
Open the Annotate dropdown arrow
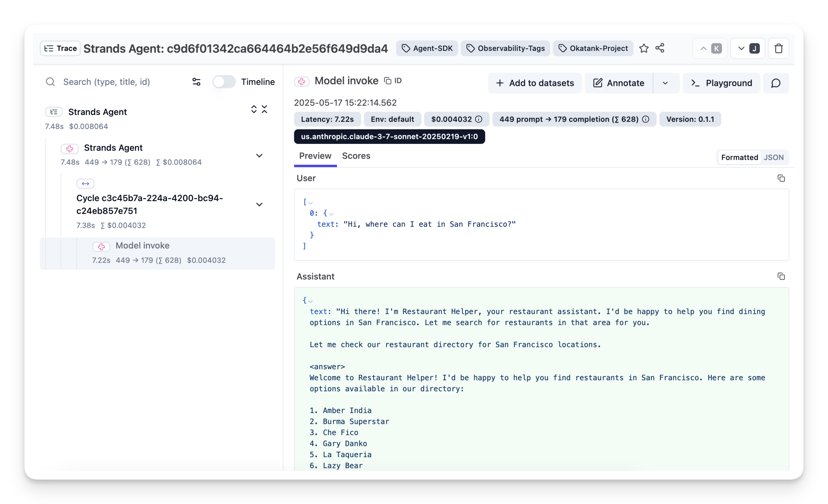point(665,83)
